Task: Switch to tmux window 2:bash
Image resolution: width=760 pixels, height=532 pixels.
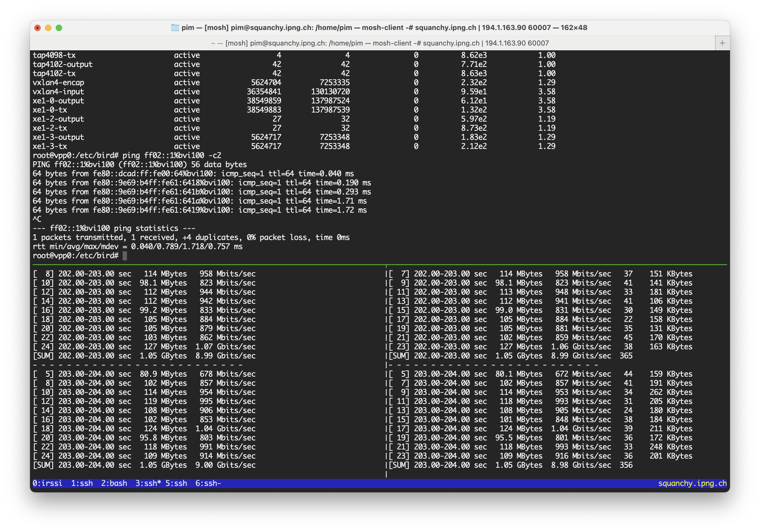Action: tap(114, 483)
